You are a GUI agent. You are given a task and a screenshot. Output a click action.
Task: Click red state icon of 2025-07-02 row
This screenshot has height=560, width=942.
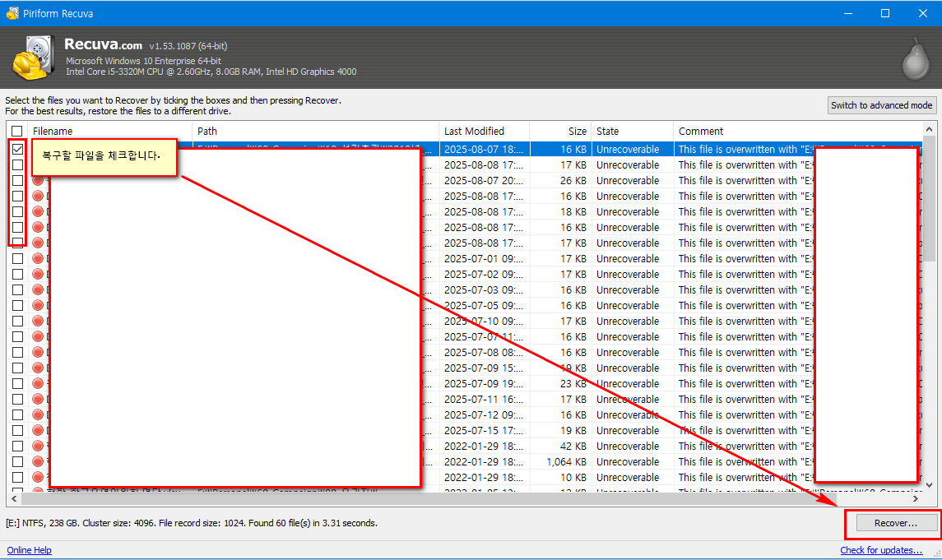click(x=39, y=275)
